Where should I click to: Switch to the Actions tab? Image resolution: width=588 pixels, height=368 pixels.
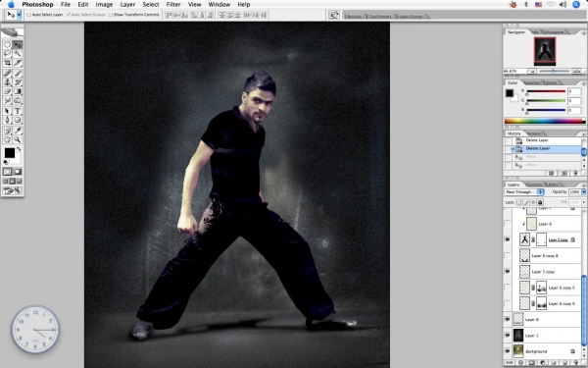534,133
